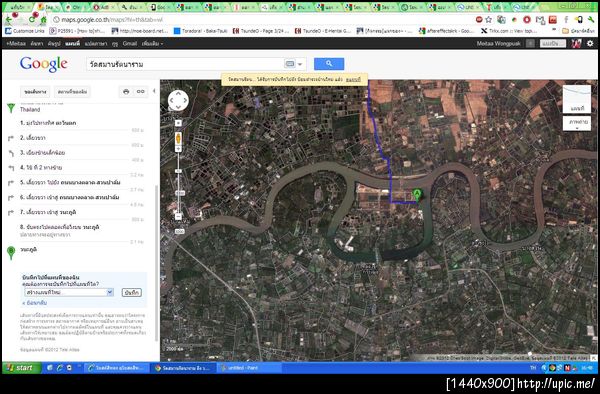Click the Street View pegman icon
The image size is (600, 394).
pos(178,138)
